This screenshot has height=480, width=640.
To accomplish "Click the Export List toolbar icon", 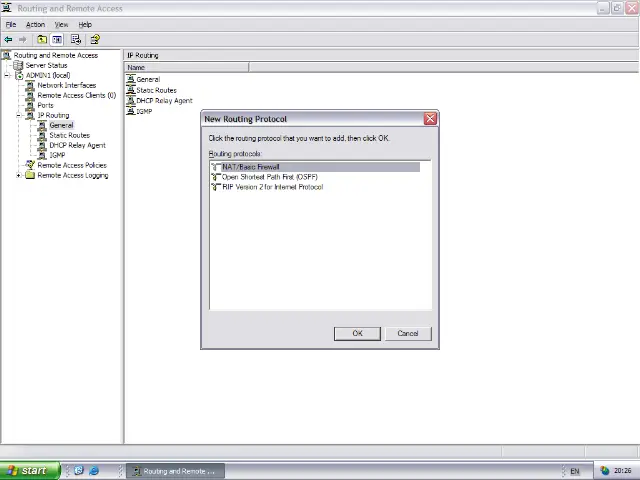I will point(76,40).
